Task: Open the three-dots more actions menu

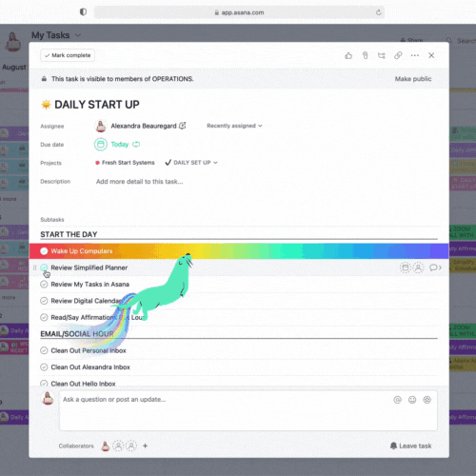Action: (x=415, y=55)
